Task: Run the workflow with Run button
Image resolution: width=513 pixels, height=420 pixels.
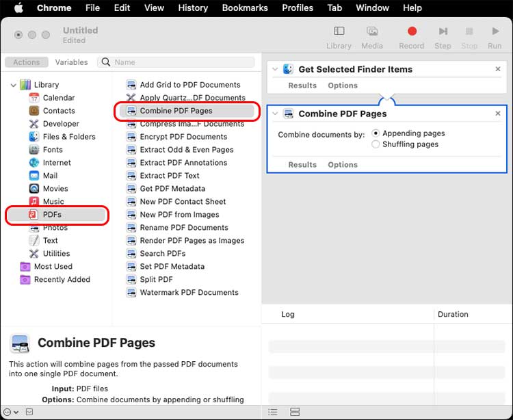Action: [495, 38]
